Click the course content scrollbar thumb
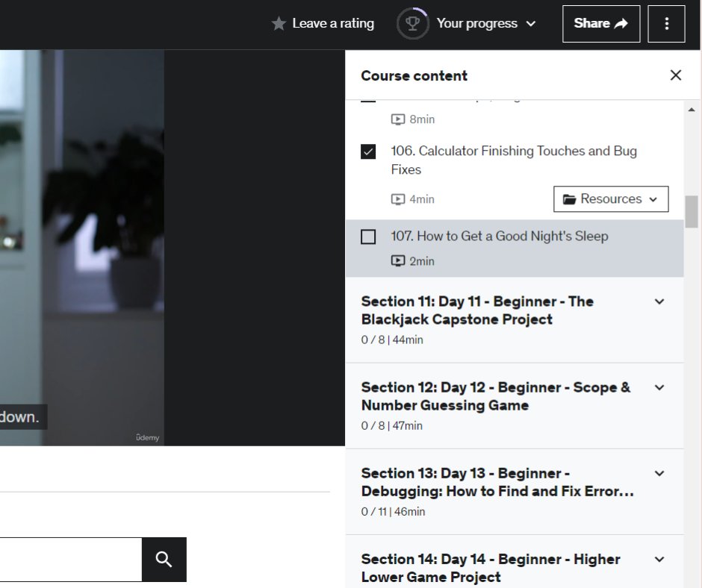This screenshot has height=588, width=702. (x=692, y=211)
